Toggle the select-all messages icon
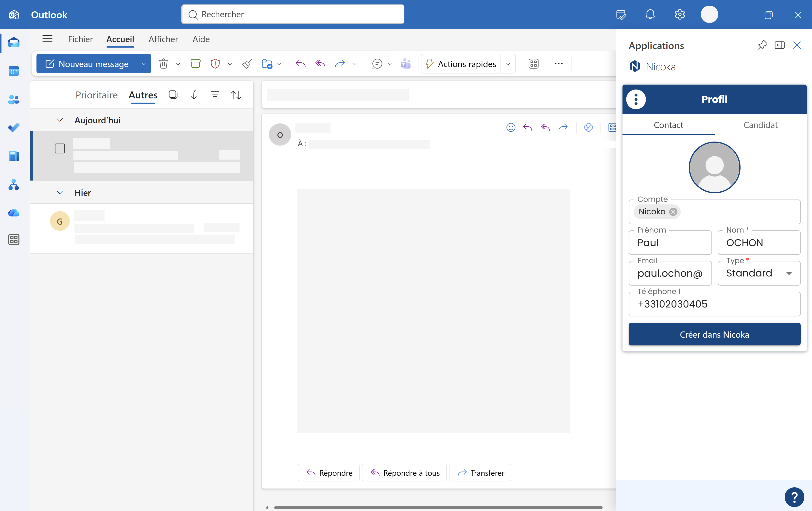Screen dimensions: 812x511 coord(173,95)
